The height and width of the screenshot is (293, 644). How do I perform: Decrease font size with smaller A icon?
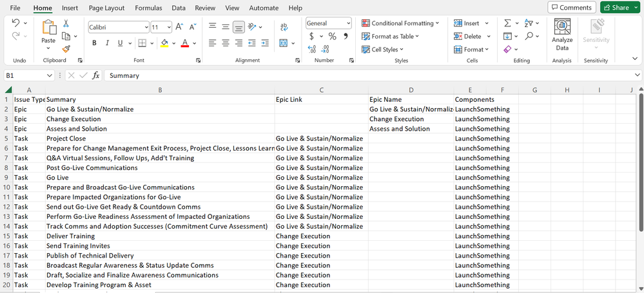click(x=193, y=27)
